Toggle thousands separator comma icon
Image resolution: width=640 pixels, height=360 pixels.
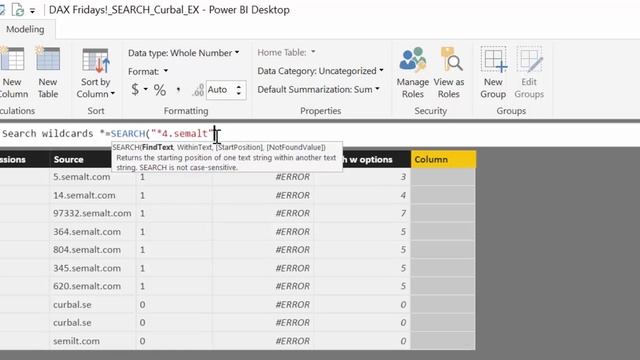[x=178, y=90]
